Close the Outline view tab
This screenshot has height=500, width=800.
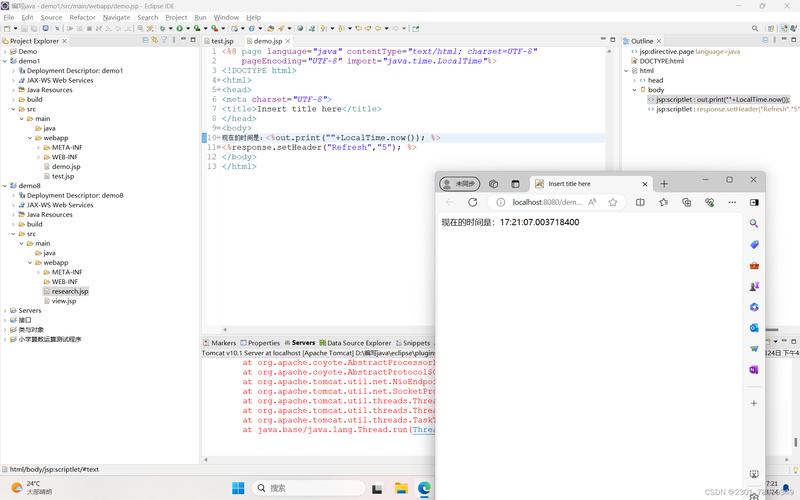click(x=659, y=41)
